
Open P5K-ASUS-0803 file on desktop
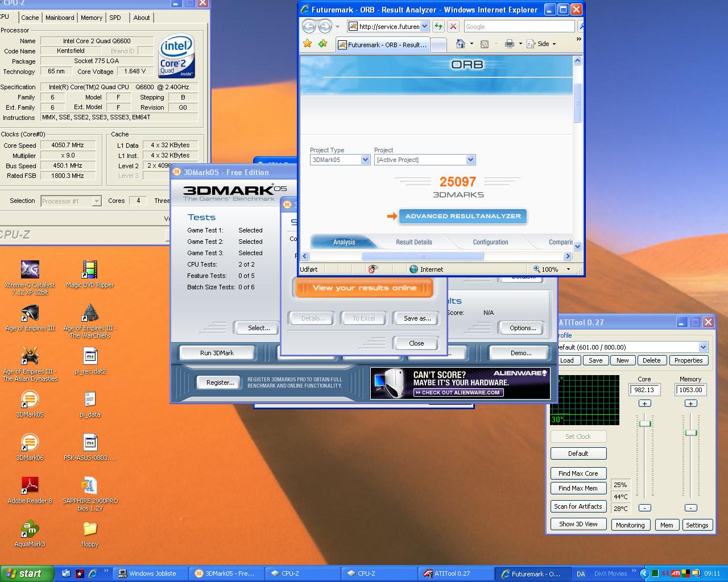(x=90, y=447)
